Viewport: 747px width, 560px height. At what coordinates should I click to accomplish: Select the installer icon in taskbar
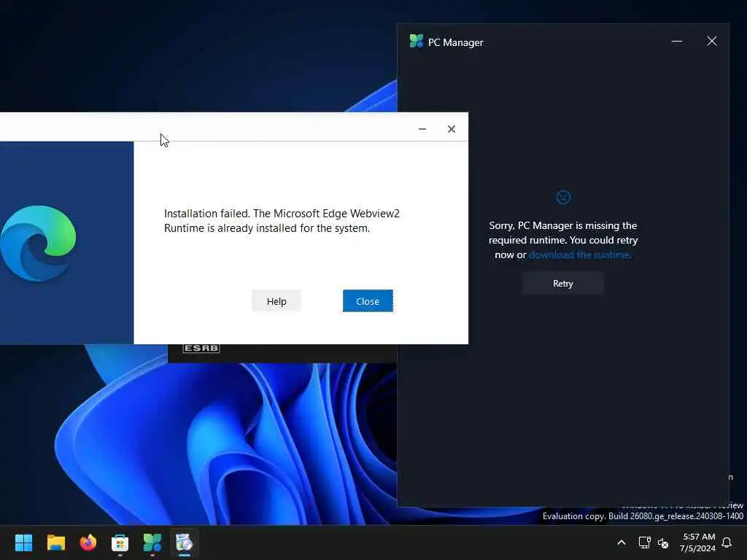point(184,542)
